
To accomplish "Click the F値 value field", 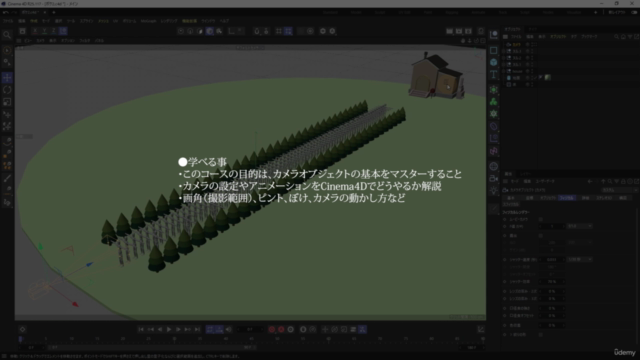I will (x=552, y=226).
